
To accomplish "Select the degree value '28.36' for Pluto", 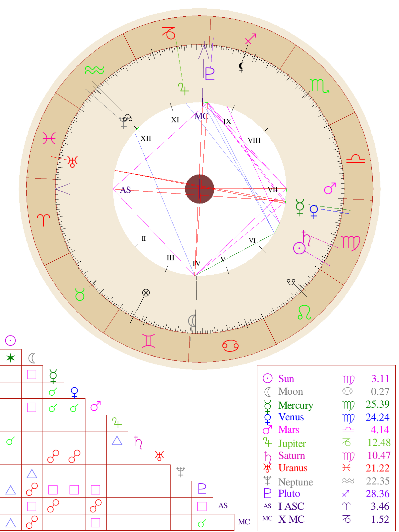I will 377,493.
